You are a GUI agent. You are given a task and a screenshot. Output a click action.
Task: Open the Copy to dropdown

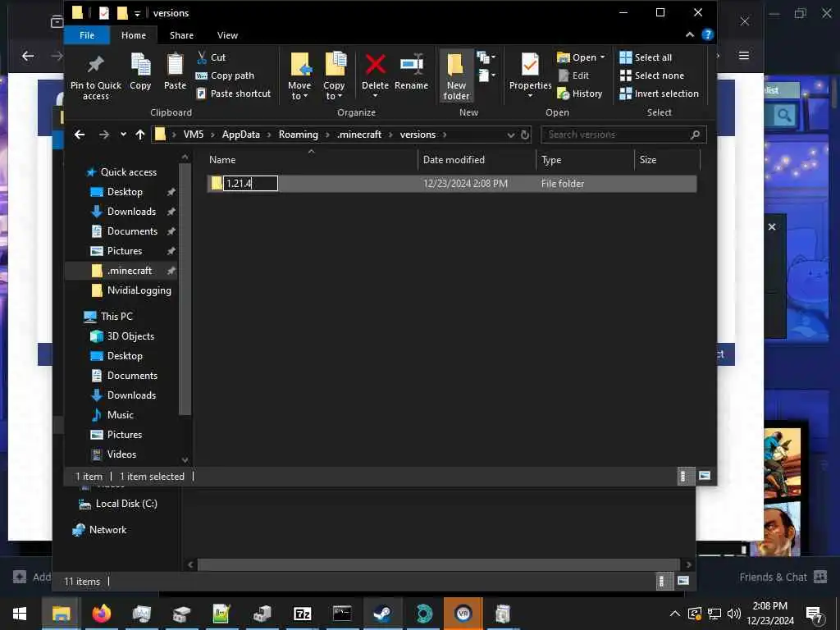tap(334, 76)
